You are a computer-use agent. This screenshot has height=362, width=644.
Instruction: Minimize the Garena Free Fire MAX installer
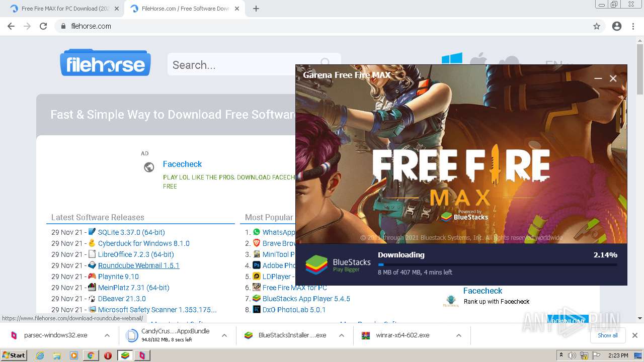598,78
